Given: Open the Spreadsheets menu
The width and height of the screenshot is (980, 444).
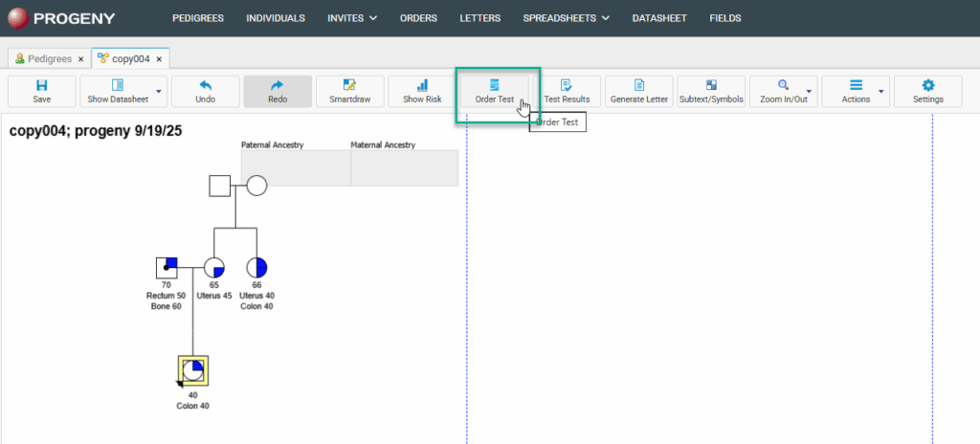Looking at the screenshot, I should click(x=566, y=18).
